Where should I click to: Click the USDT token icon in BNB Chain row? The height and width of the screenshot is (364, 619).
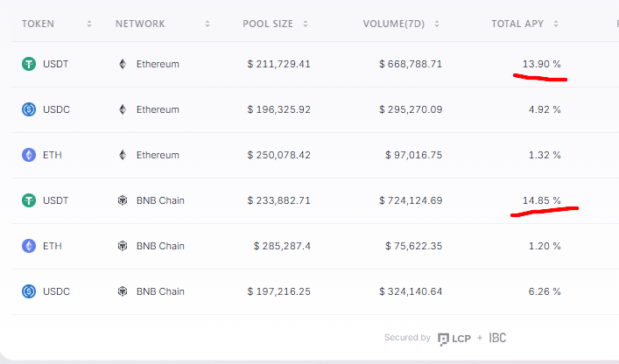(29, 200)
